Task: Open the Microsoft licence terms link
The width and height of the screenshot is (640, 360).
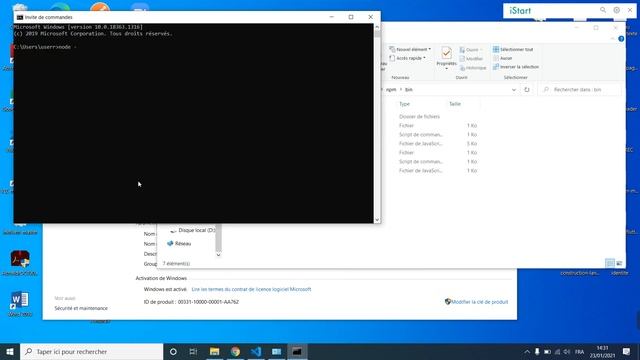Action: pyautogui.click(x=251, y=289)
